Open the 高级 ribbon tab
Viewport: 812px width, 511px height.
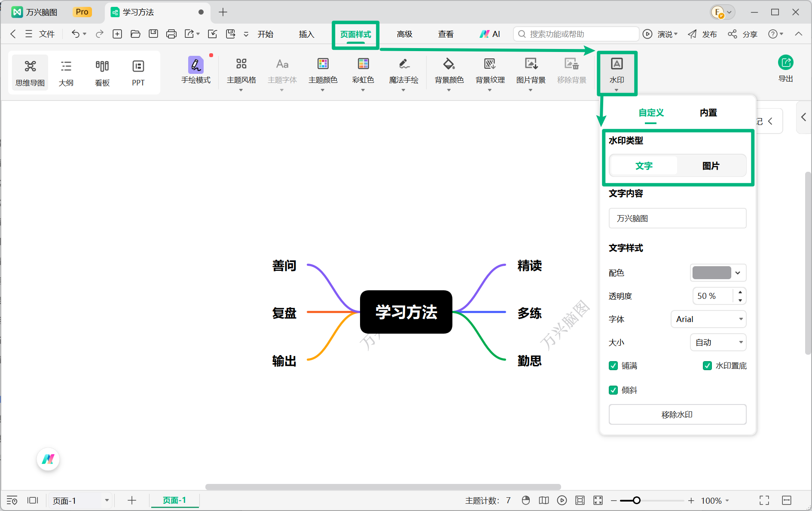click(404, 34)
